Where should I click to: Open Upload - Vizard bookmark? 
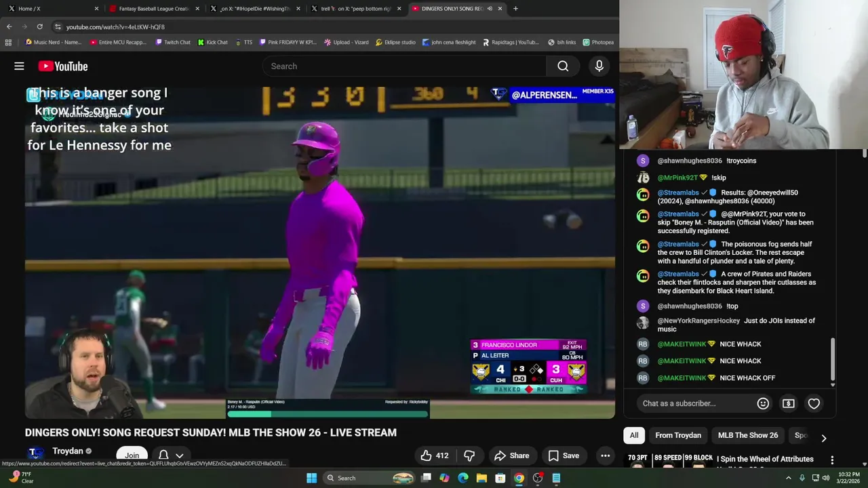point(347,42)
